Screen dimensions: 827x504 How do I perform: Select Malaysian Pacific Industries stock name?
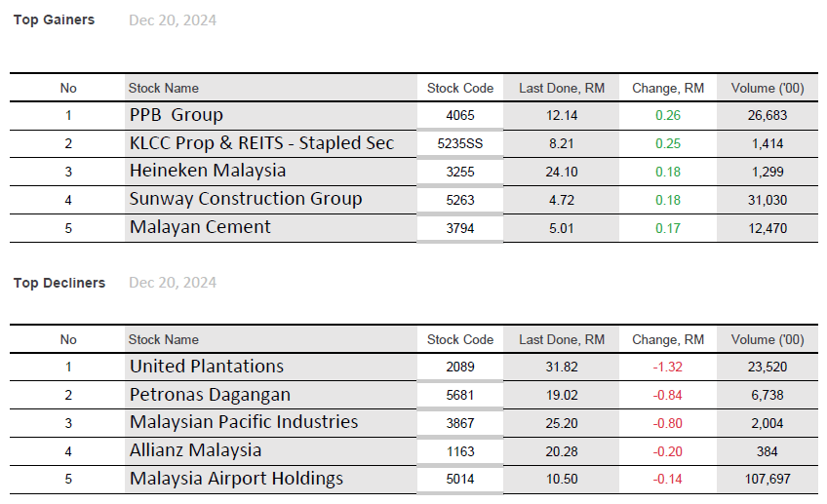pyautogui.click(x=244, y=422)
